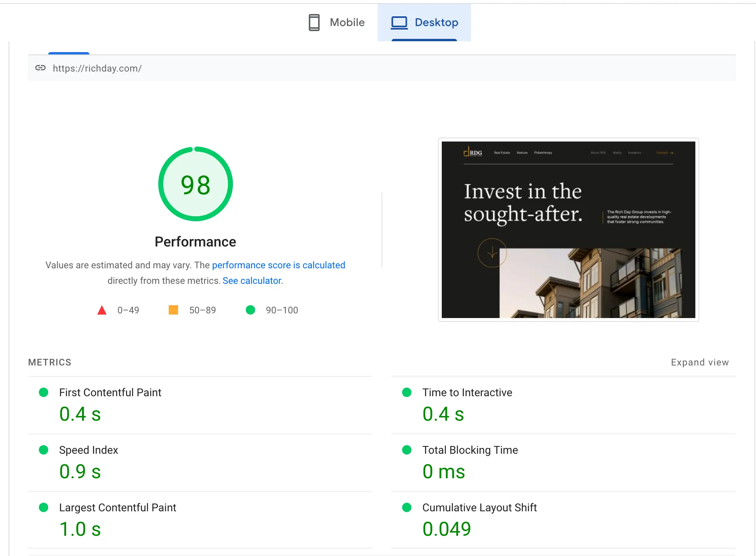Screen dimensions: 756x556
Task: Switch to the Mobile tab
Action: (x=336, y=23)
